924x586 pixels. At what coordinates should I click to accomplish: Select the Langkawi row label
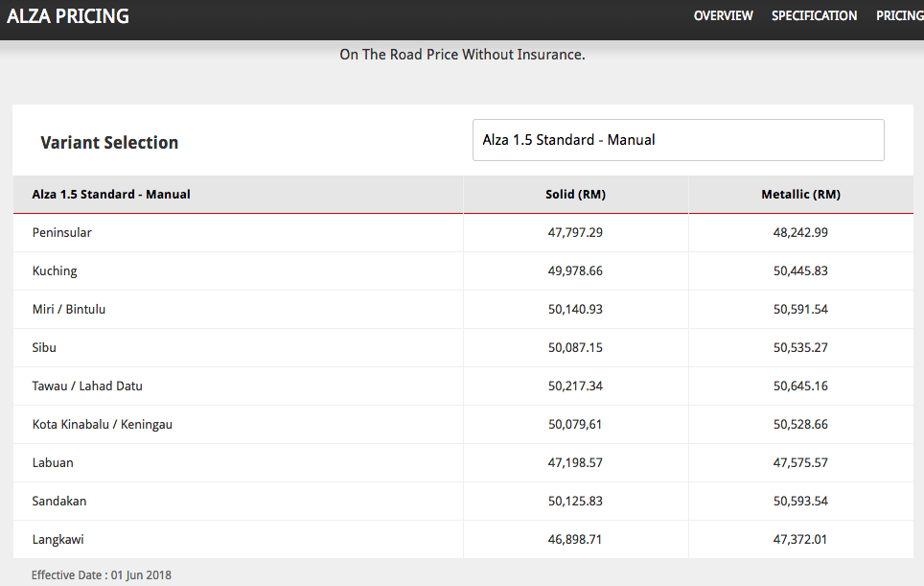pyautogui.click(x=58, y=540)
